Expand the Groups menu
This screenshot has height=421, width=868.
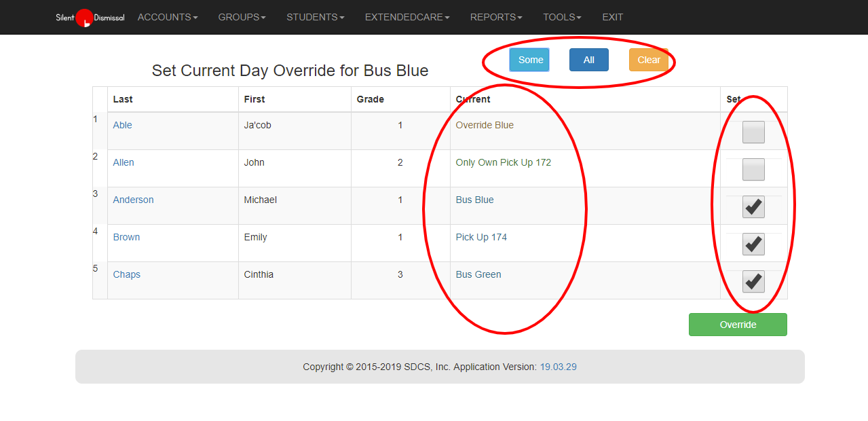point(242,17)
